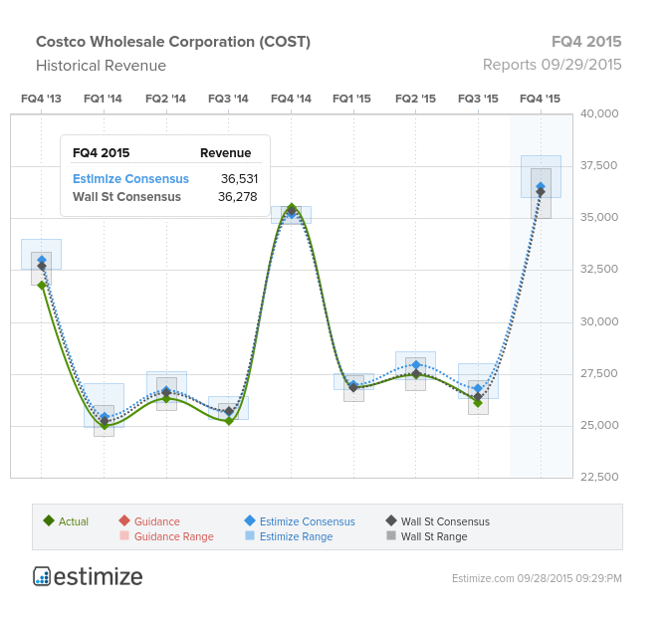
Task: Click the Wall St Consensus gray diamond legend icon
Action: (x=391, y=520)
